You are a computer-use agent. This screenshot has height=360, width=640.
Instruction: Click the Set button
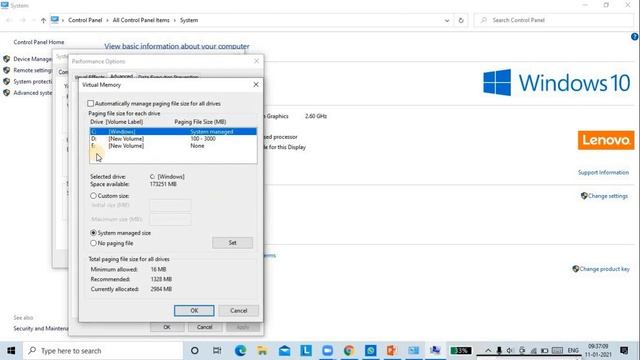click(x=232, y=243)
